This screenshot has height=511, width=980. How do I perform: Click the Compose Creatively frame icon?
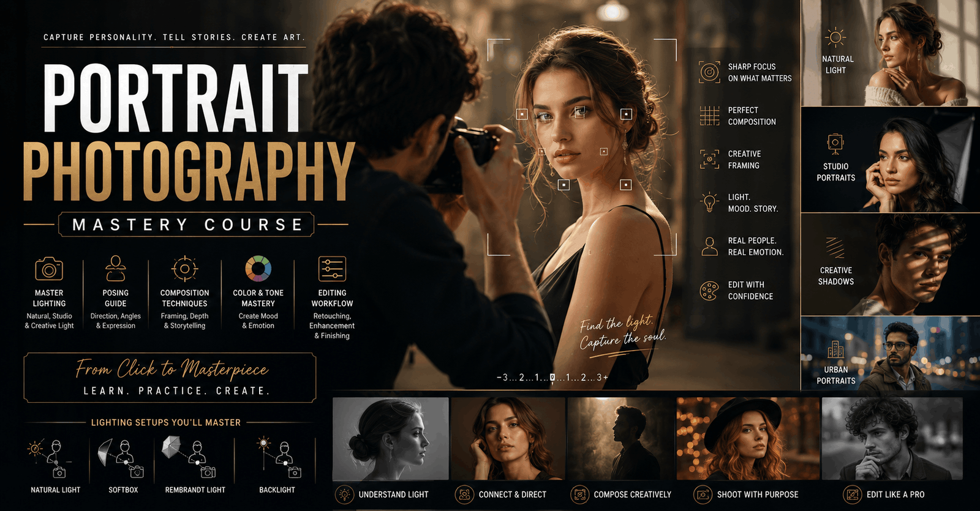579,494
